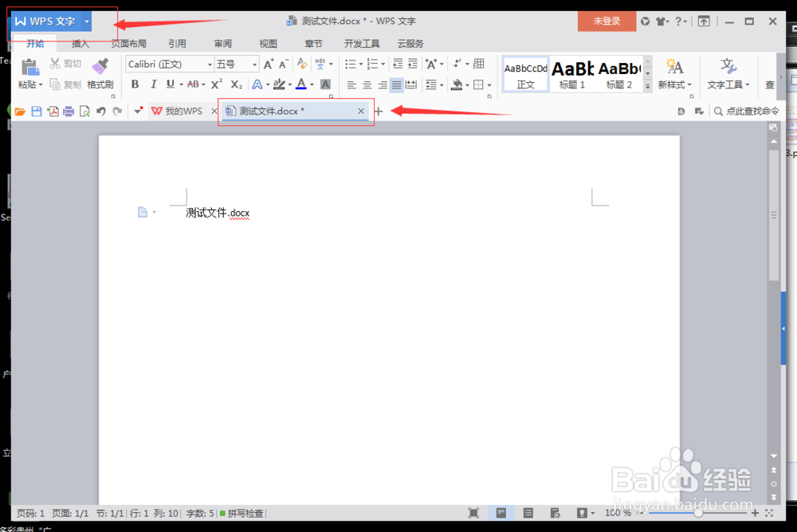Image resolution: width=797 pixels, height=532 pixels.
Task: Switch to outline view in status bar
Action: click(x=528, y=513)
